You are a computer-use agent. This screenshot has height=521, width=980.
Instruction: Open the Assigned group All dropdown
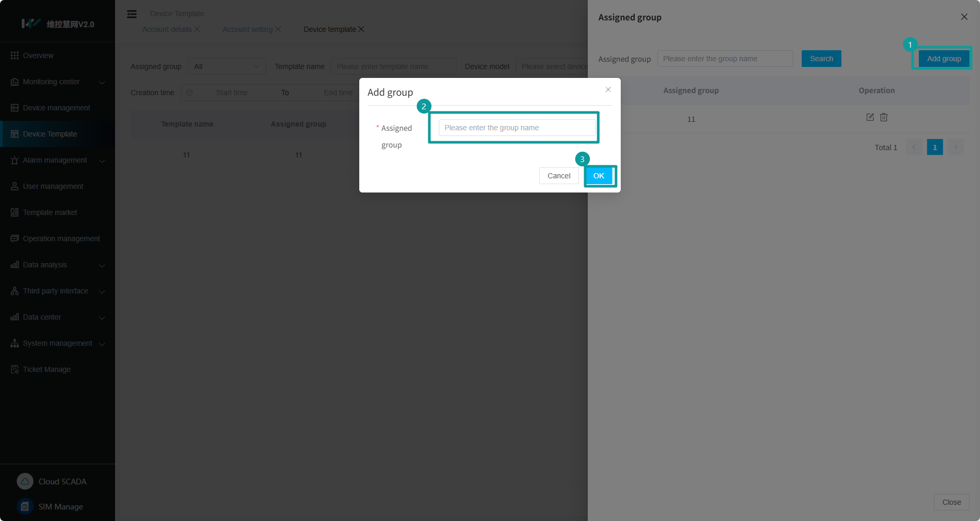(x=226, y=66)
